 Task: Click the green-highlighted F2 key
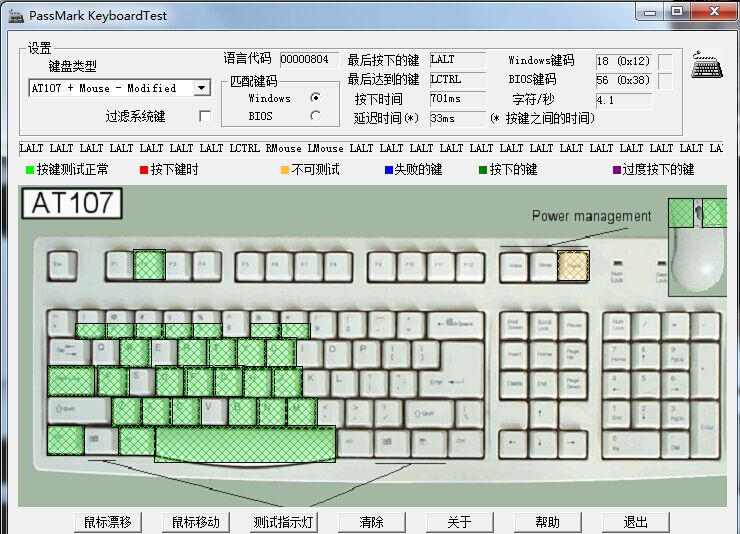coord(149,265)
